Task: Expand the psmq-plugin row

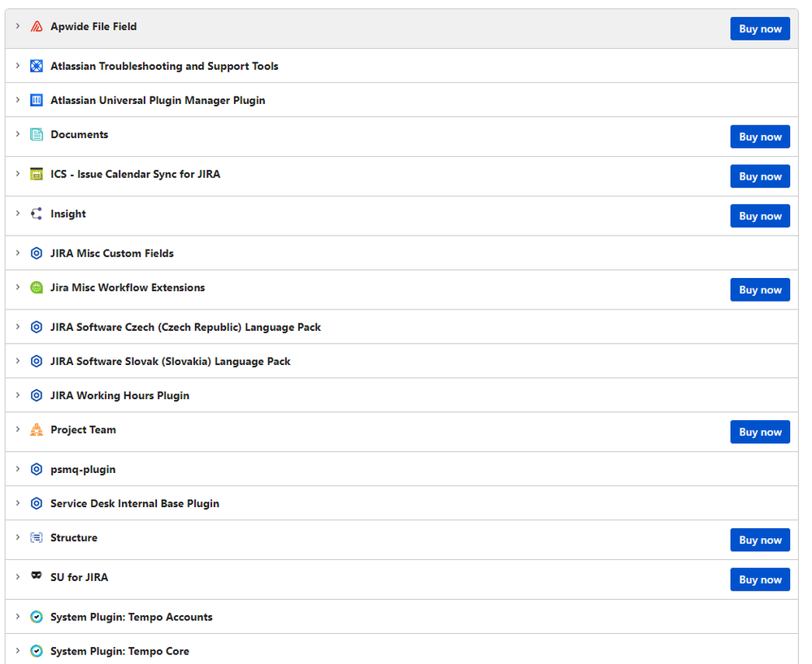Action: 18,469
